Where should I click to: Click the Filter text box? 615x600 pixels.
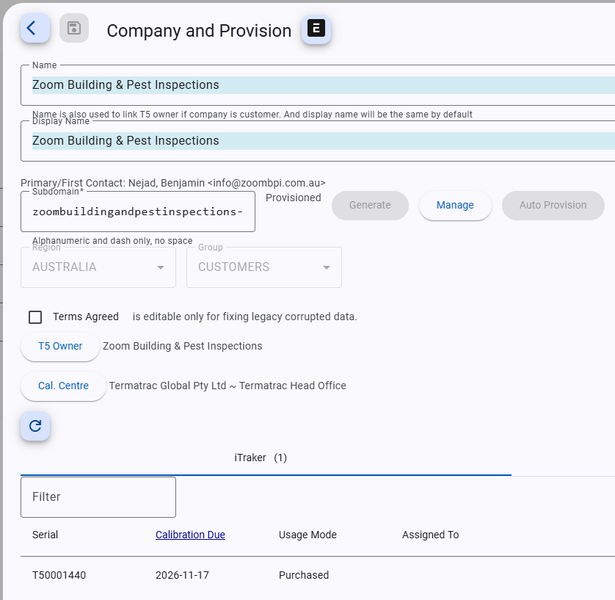pyautogui.click(x=98, y=497)
